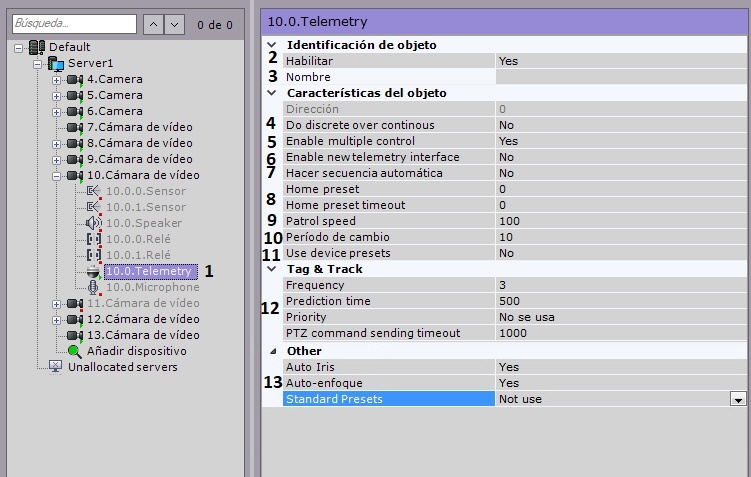This screenshot has height=477, width=751.
Task: Click the 5.Camera device icon
Action: [75, 95]
